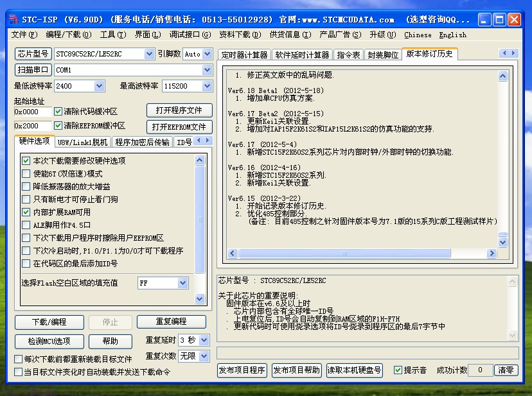The image size is (532, 396).
Task: Click 重复编程 button
Action: tap(172, 322)
